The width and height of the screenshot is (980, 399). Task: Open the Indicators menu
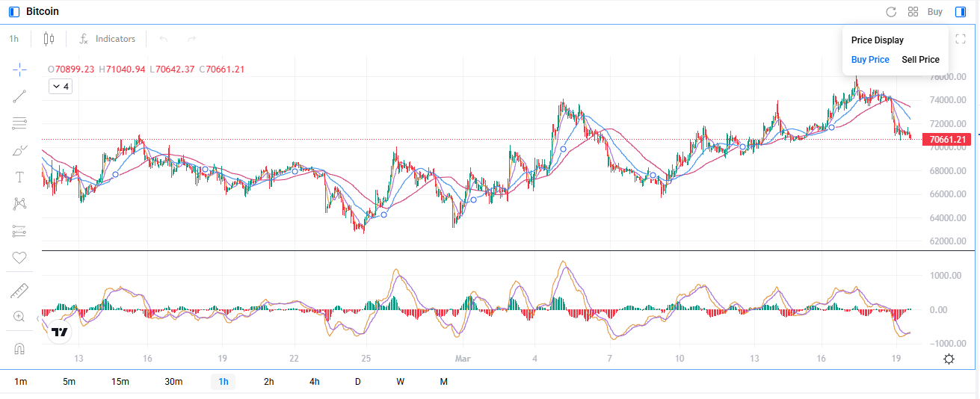[x=108, y=39]
